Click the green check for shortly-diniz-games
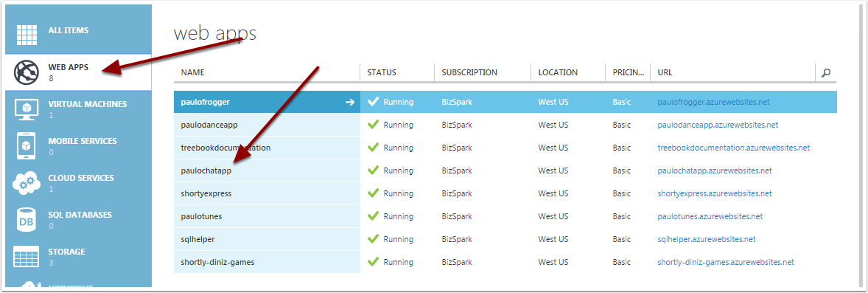 tap(373, 261)
